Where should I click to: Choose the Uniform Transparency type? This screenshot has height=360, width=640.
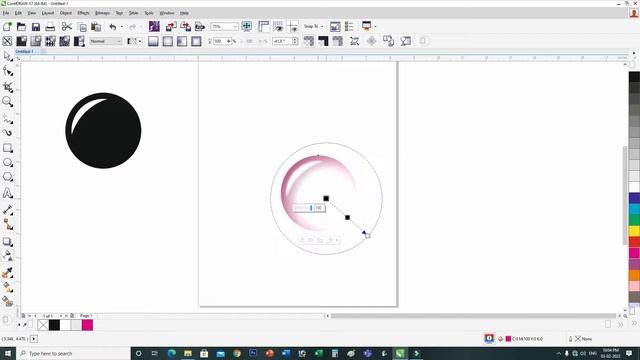pos(21,41)
